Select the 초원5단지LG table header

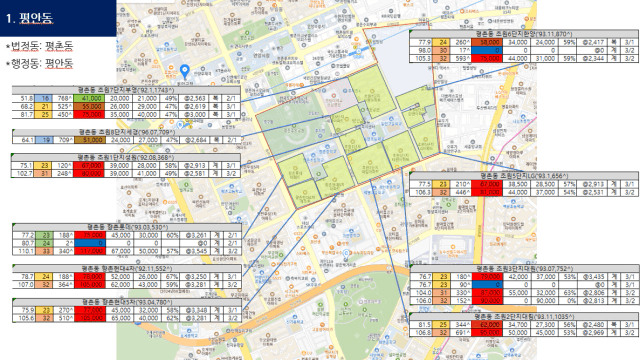point(524,176)
